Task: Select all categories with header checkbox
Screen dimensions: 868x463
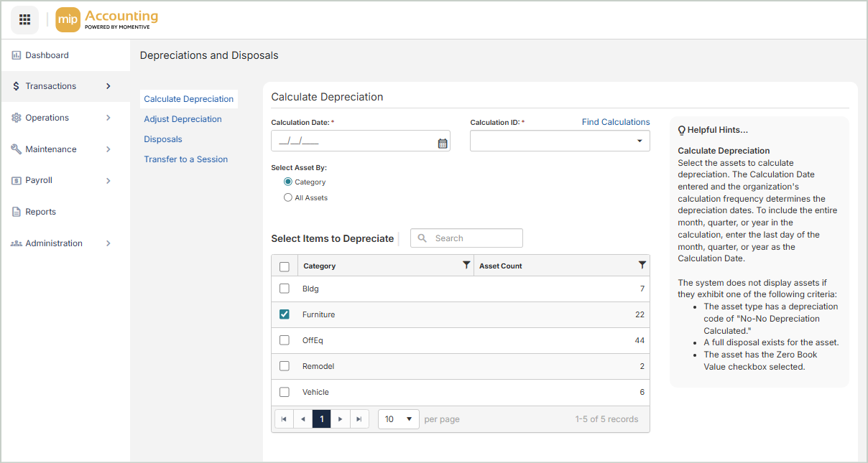Action: (285, 266)
